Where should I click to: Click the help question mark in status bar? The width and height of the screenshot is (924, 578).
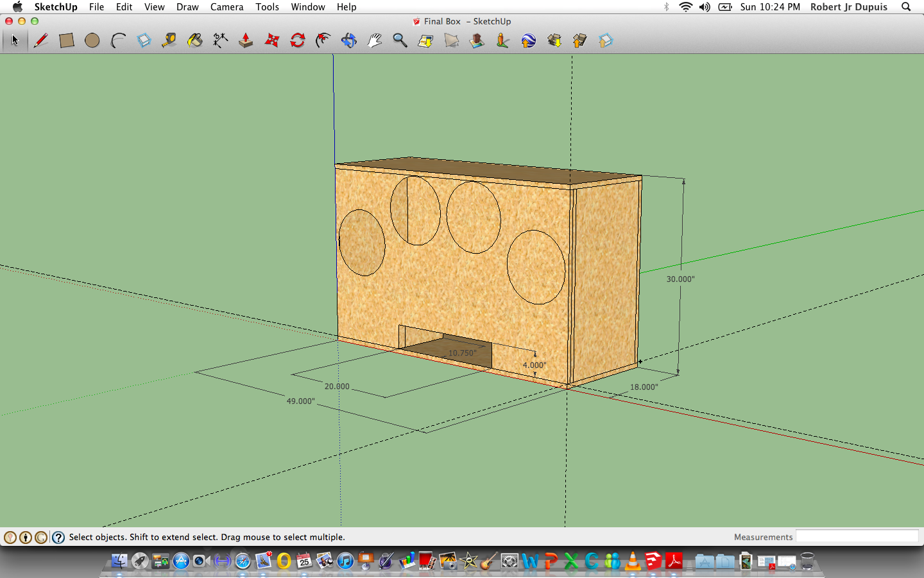tap(58, 538)
